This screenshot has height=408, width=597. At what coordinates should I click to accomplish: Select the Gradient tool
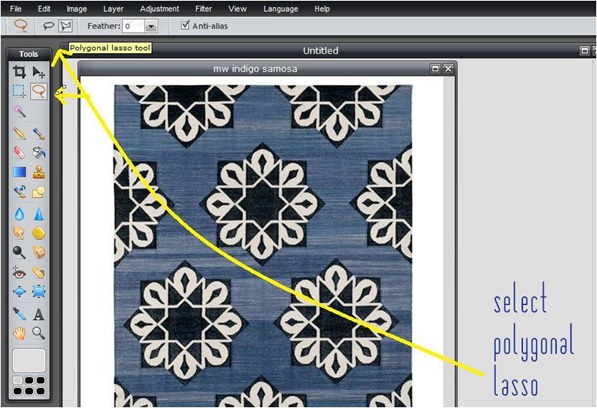coord(19,172)
